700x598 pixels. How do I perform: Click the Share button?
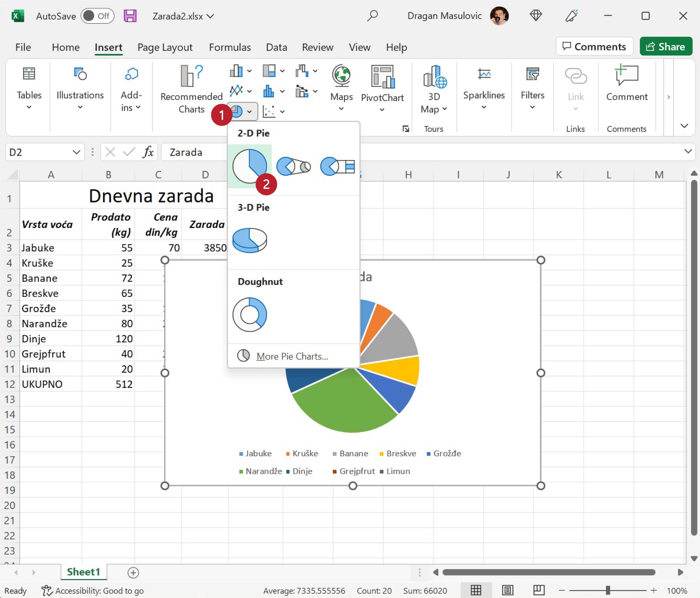(666, 46)
